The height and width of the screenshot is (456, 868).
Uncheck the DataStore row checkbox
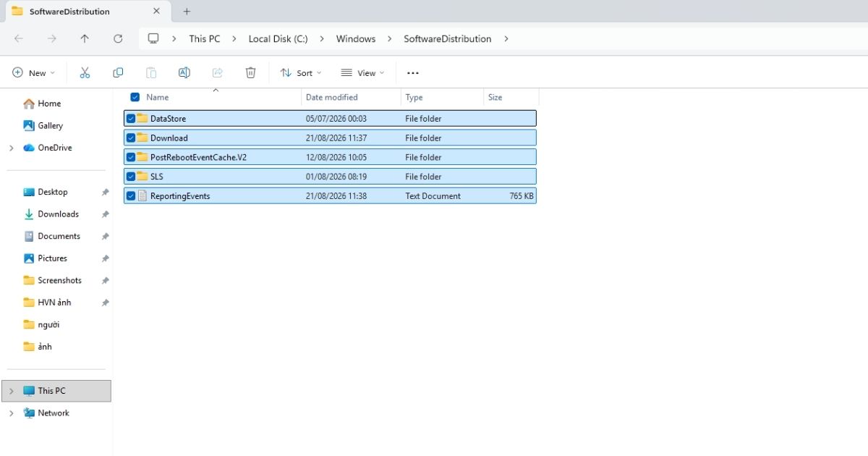[130, 118]
